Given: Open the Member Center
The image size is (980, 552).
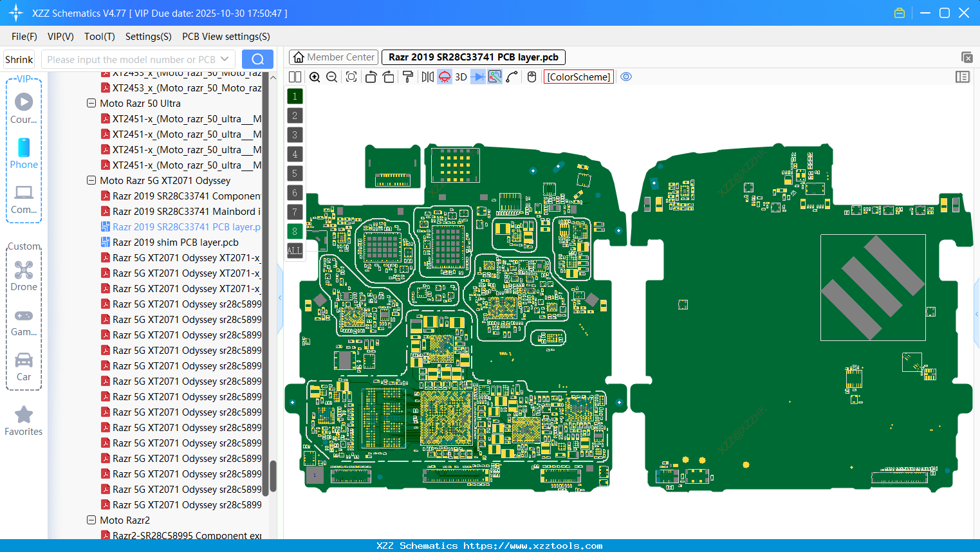Looking at the screenshot, I should point(333,57).
